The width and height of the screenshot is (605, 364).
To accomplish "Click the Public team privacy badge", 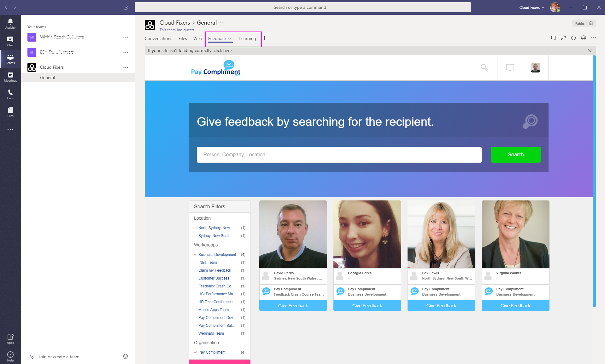I will click(584, 23).
